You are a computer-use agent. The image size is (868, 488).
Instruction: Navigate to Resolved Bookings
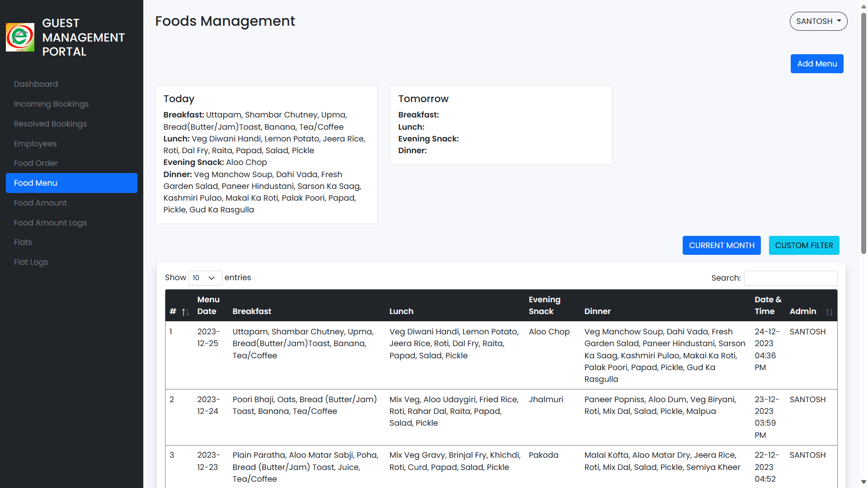point(50,124)
